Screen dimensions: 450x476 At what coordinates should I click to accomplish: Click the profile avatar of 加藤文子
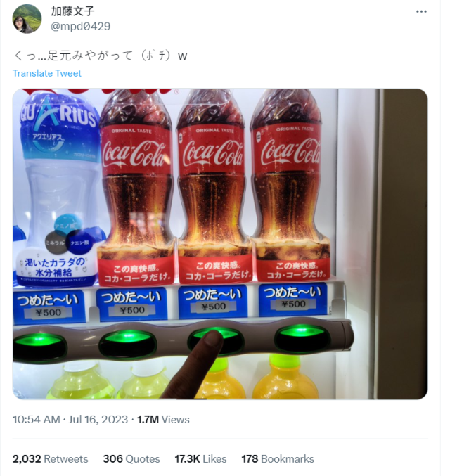pos(27,19)
